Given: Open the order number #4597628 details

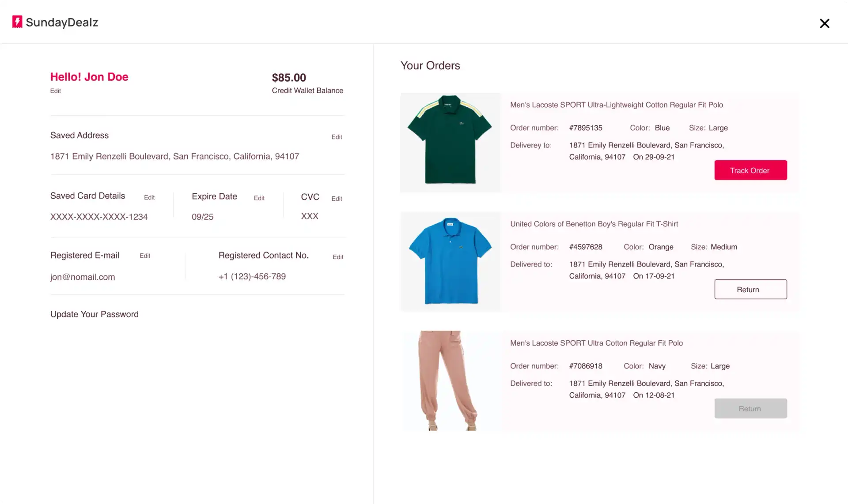Looking at the screenshot, I should pos(586,247).
